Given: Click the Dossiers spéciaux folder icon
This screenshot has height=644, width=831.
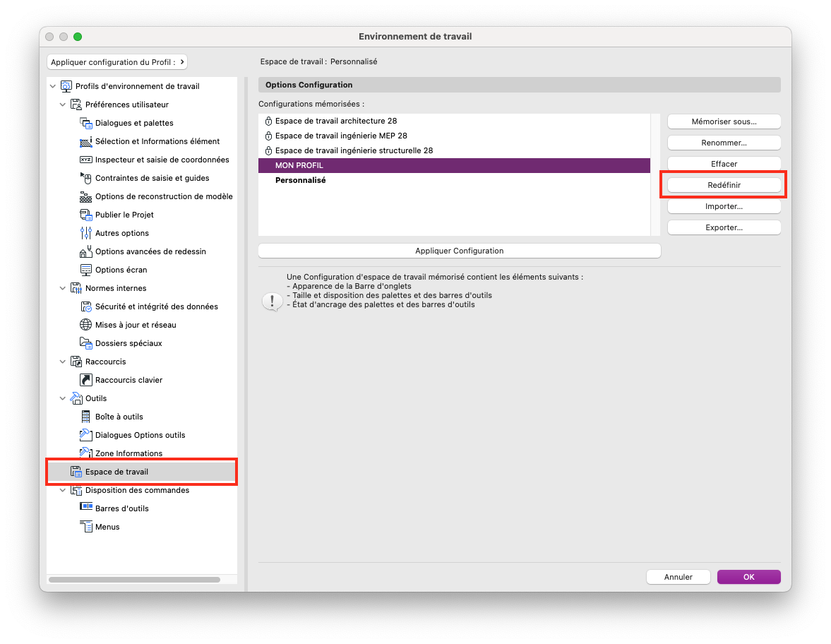Looking at the screenshot, I should 86,343.
